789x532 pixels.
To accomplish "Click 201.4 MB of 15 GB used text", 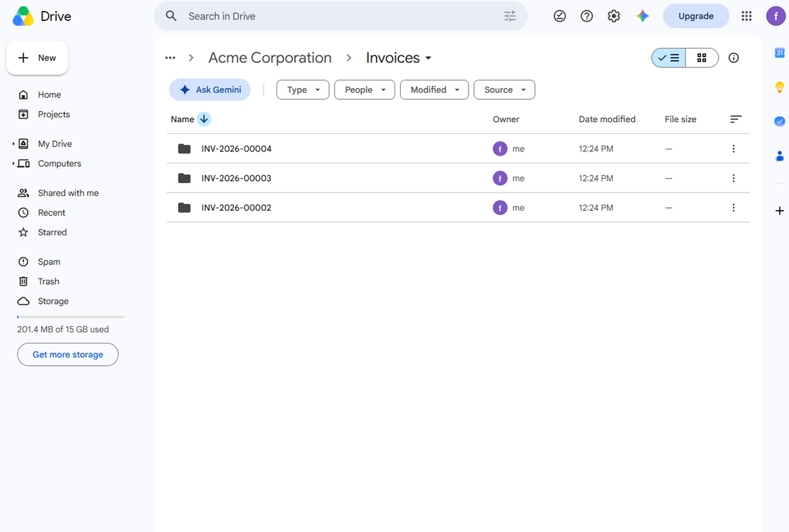I will click(63, 329).
